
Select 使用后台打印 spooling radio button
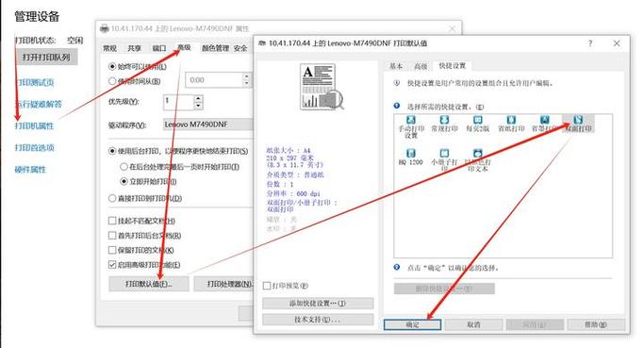[x=111, y=151]
